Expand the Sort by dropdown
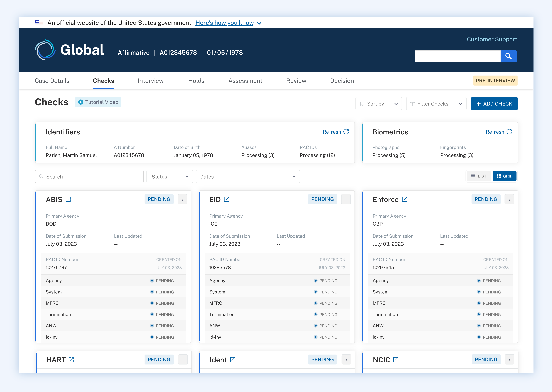 (379, 104)
